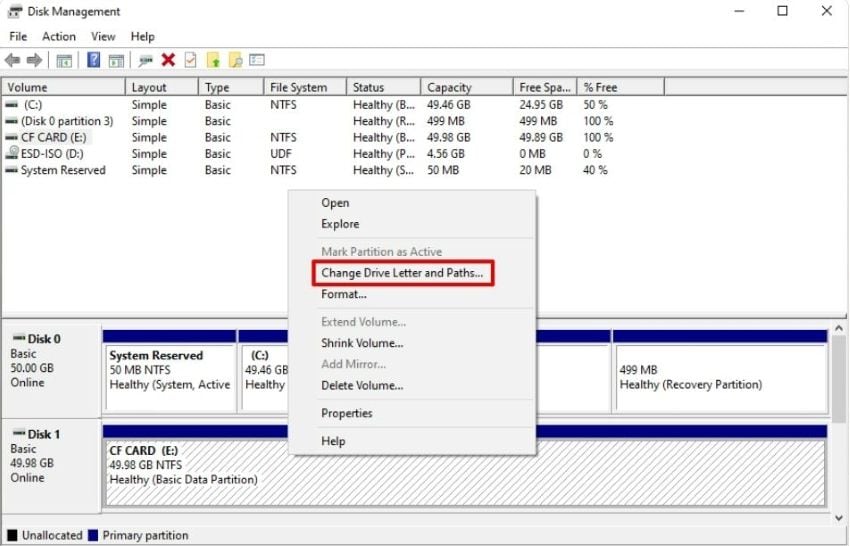The width and height of the screenshot is (850, 546).
Task: Sort by the File System column header
Action: pyautogui.click(x=305, y=87)
